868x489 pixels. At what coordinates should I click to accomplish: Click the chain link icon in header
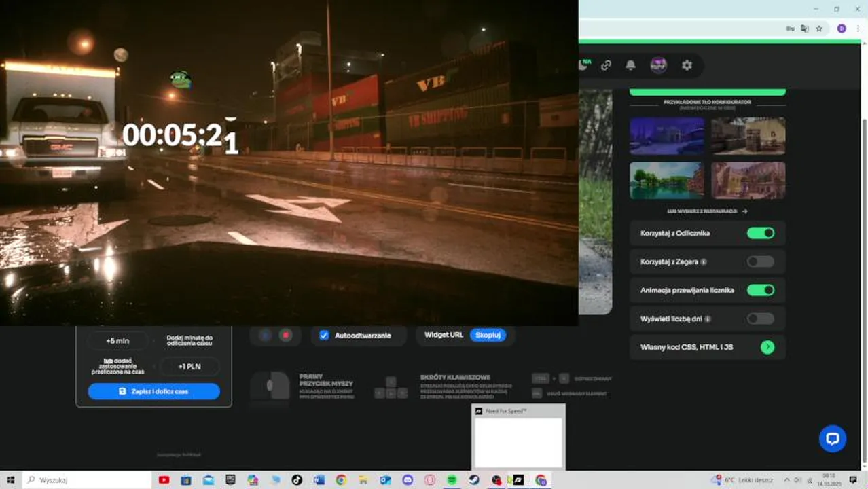tap(606, 65)
